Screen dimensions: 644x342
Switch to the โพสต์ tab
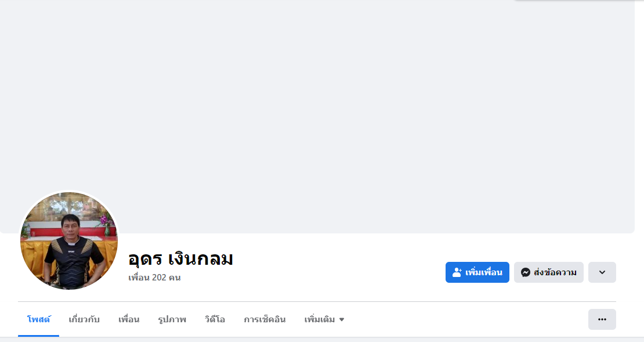point(39,319)
